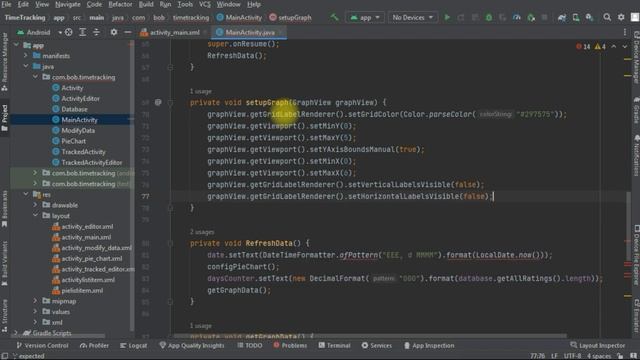Open the PieChart class in tree
Viewport: 640px width, 360px height.
pos(73,141)
